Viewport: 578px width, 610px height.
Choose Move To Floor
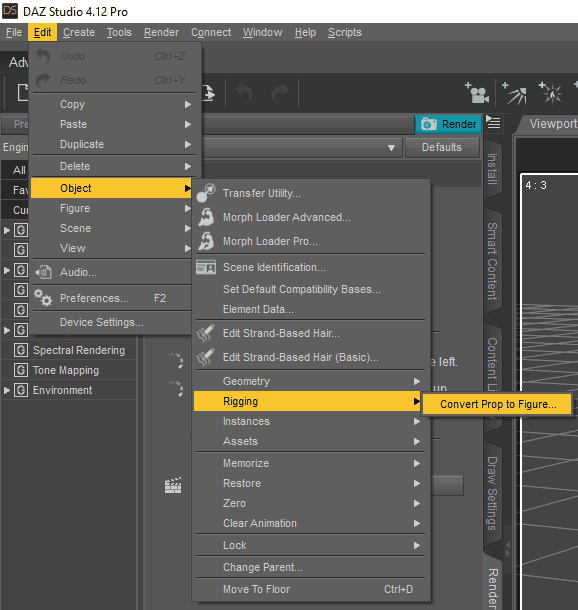click(x=310, y=589)
